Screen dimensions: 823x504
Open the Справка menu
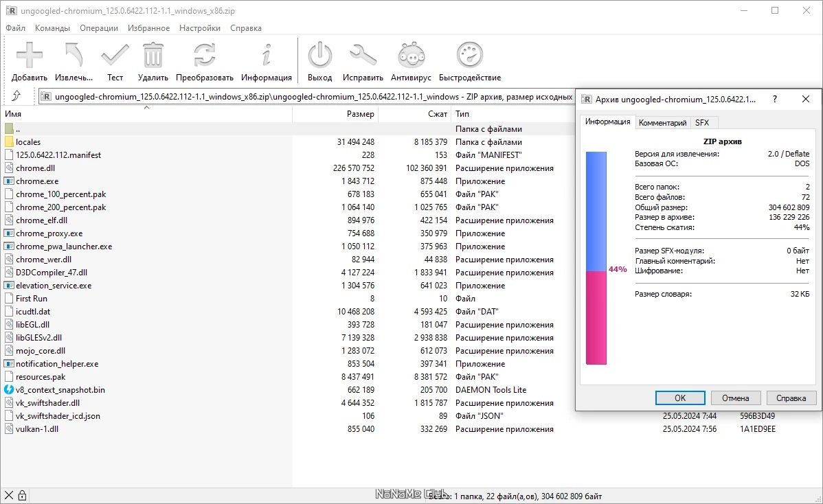(246, 27)
